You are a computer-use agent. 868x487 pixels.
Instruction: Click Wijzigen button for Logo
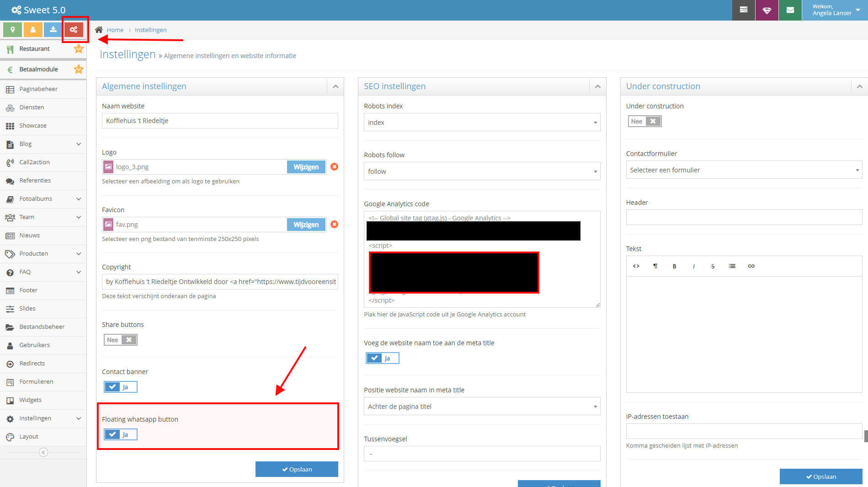(306, 167)
